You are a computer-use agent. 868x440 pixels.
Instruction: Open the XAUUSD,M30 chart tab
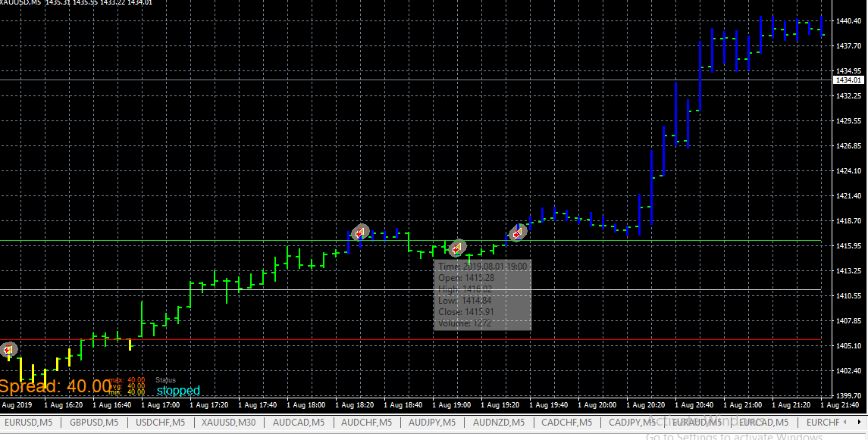229,423
